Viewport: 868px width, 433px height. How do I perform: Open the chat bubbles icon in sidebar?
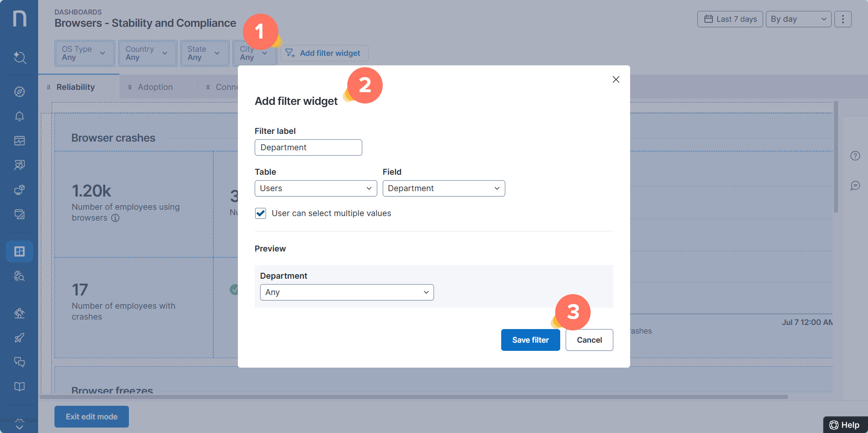(x=19, y=362)
